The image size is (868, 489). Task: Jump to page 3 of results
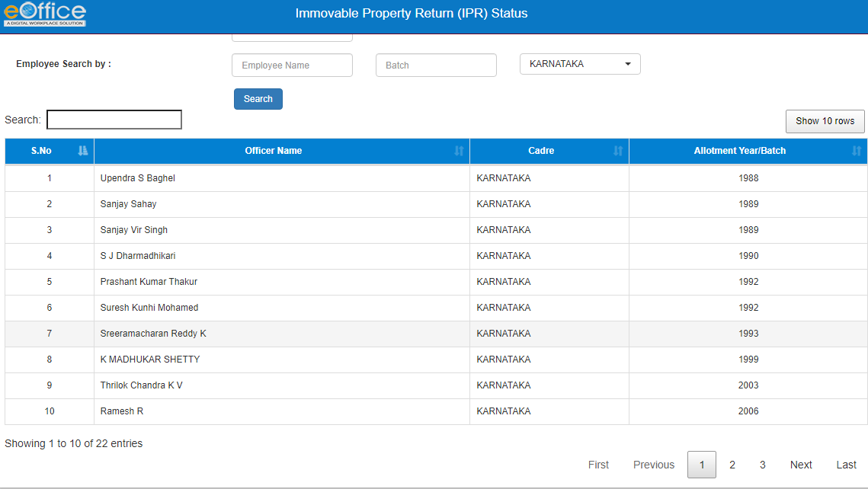[762, 465]
